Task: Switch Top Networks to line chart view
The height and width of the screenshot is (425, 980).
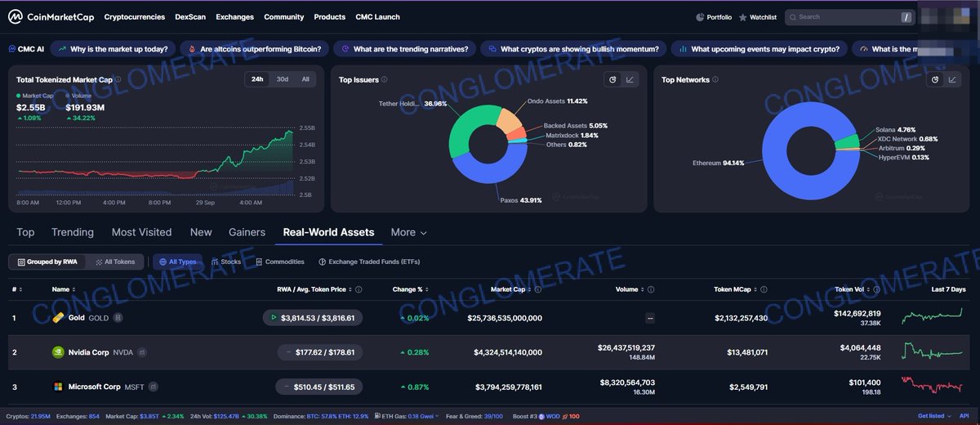Action: 954,79
